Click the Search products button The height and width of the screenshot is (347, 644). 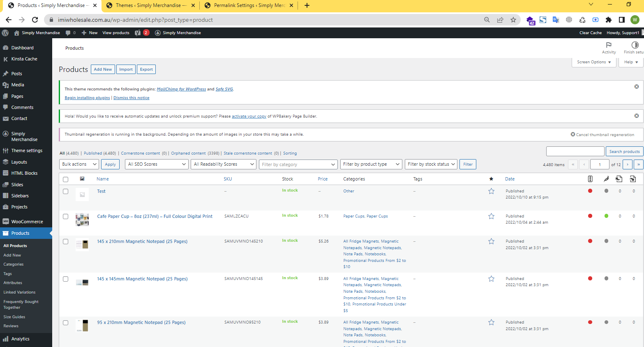point(624,152)
